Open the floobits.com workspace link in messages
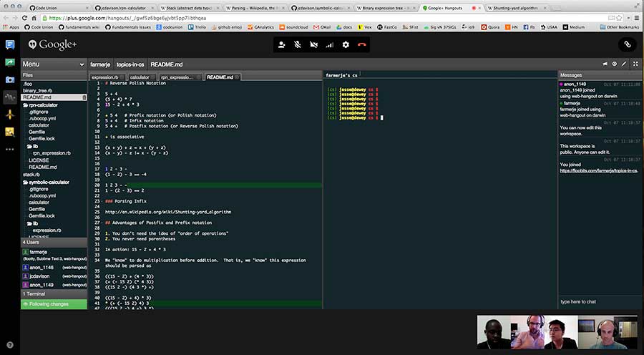644x355 pixels. [x=599, y=172]
